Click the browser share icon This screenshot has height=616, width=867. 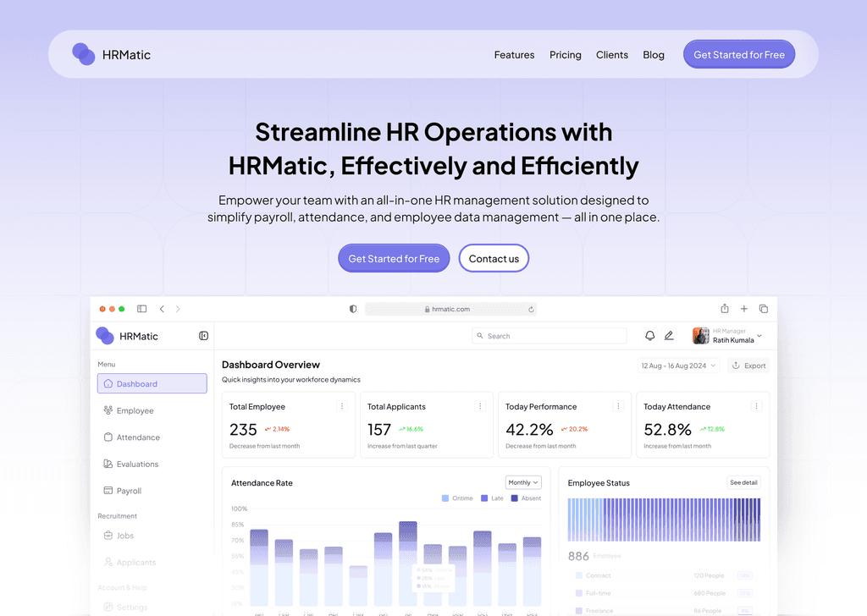pyautogui.click(x=725, y=308)
